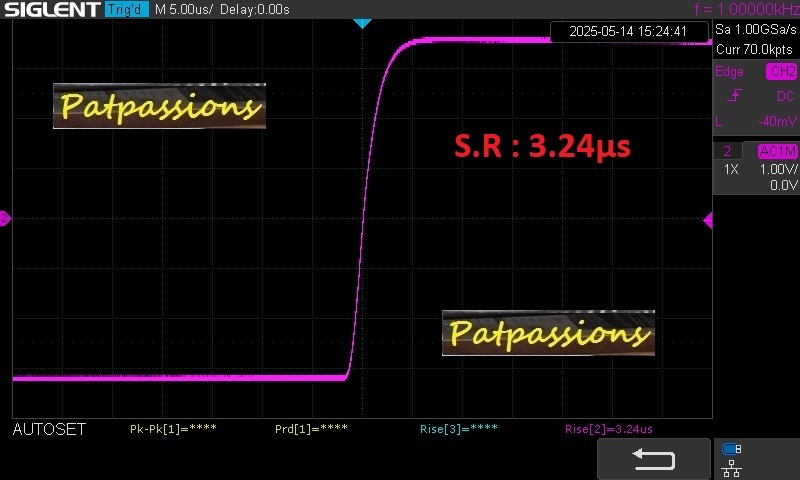Image resolution: width=800 pixels, height=480 pixels.
Task: Toggle the AC1M coupling badge
Action: coord(777,151)
